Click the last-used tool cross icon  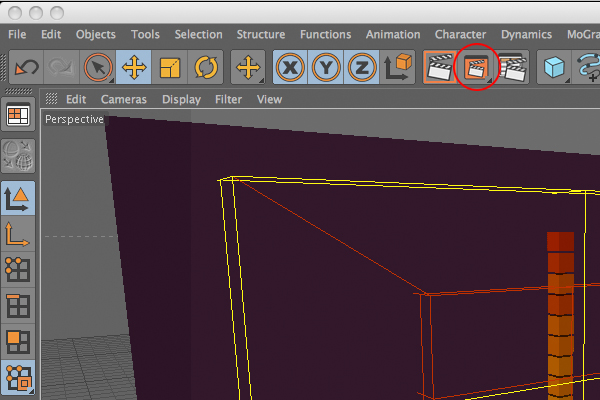(248, 67)
